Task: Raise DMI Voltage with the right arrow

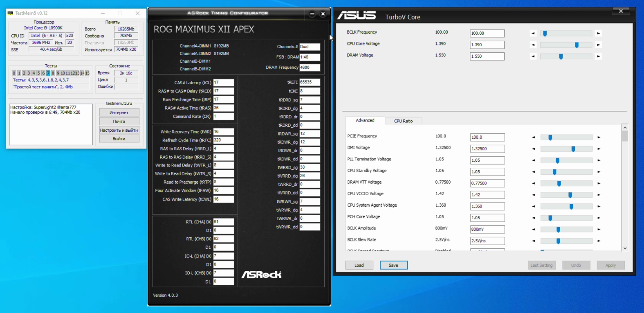Action: 599,149
